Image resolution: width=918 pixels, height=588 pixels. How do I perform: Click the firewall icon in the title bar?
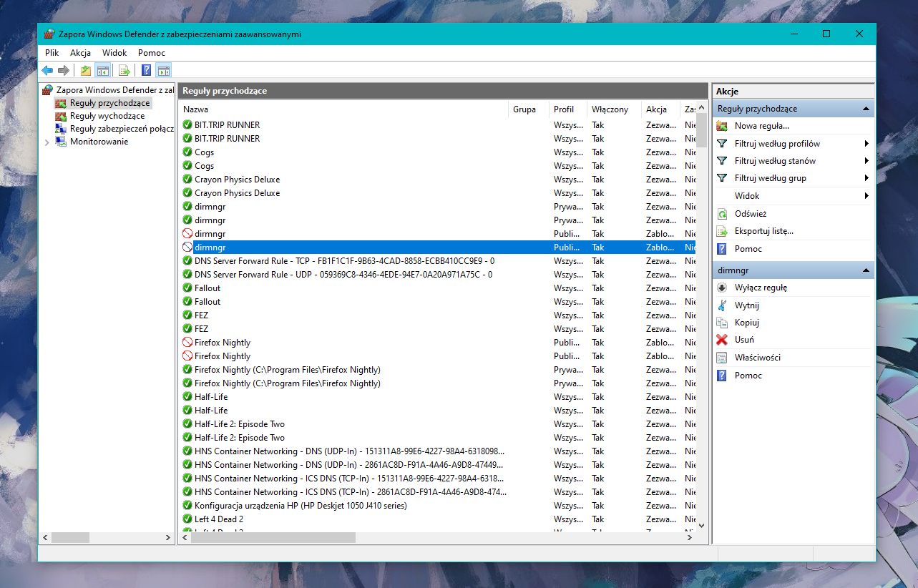point(49,34)
